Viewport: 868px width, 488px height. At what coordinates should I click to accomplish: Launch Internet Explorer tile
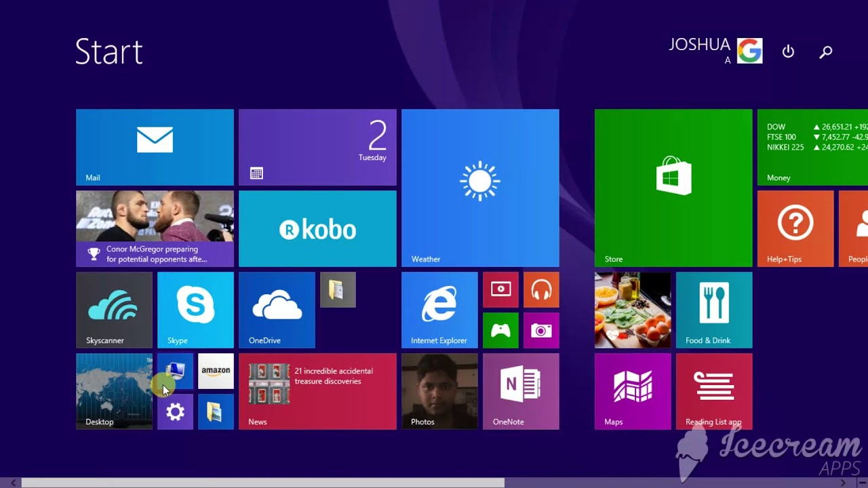click(439, 310)
